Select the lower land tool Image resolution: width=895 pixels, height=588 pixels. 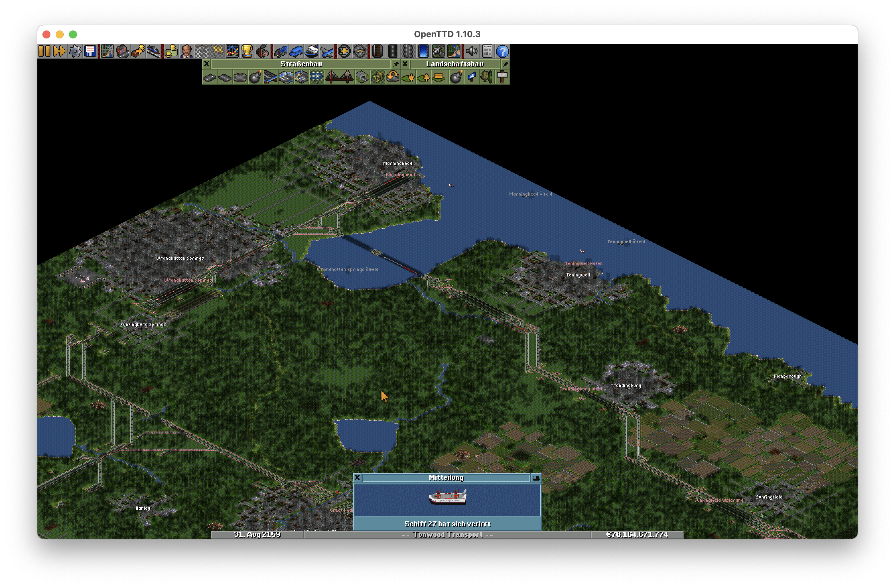click(x=408, y=78)
